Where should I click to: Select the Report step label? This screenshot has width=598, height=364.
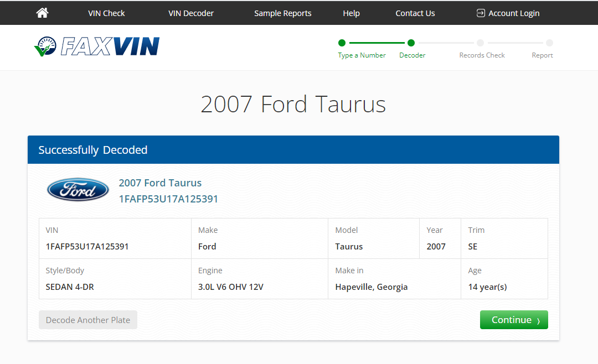pos(542,55)
